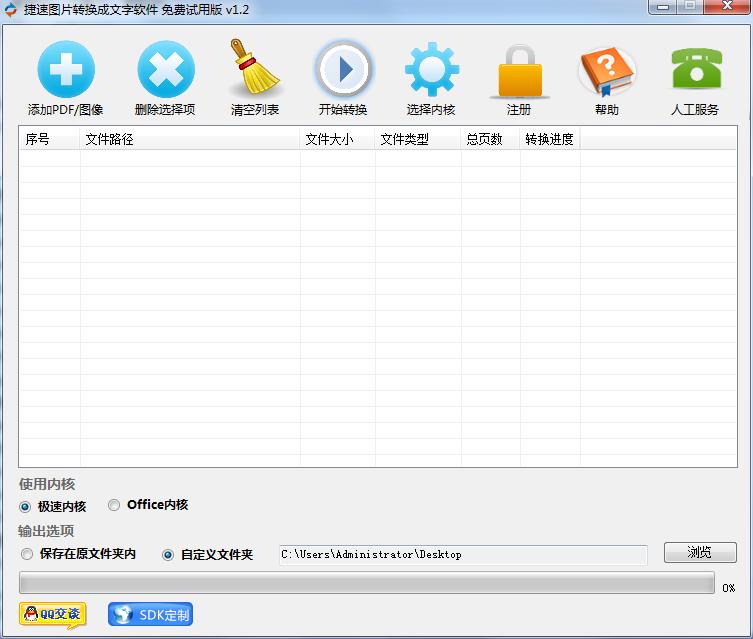The image size is (753, 639).
Task: Click the conversion progress bar
Action: (x=366, y=582)
